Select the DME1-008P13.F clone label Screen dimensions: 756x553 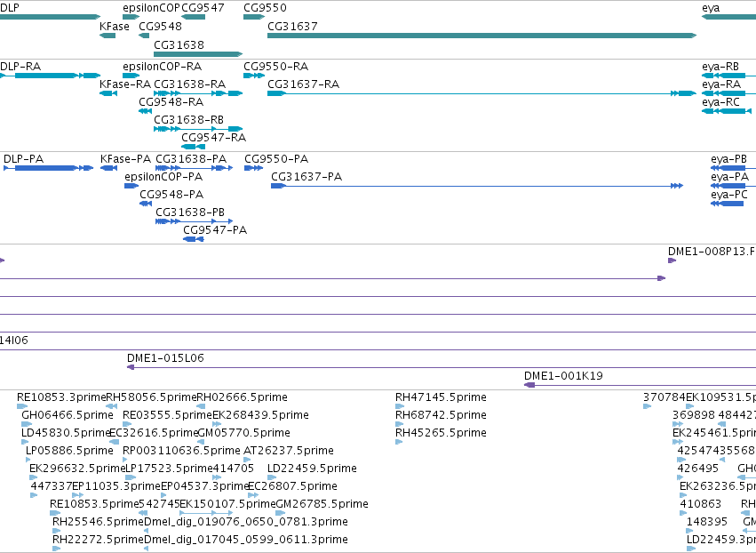click(712, 252)
